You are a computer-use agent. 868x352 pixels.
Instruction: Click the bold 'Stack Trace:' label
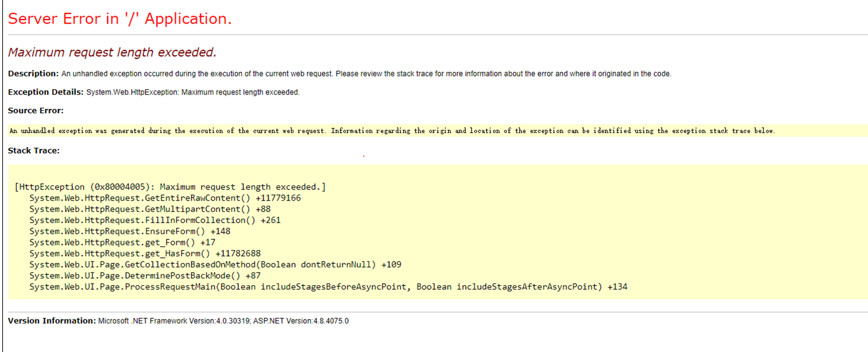34,150
